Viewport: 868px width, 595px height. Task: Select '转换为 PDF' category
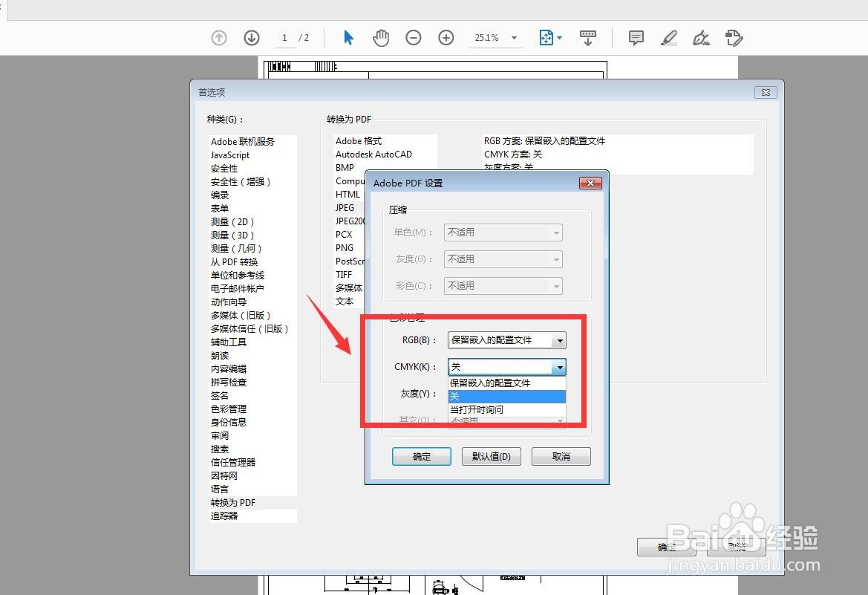(233, 502)
